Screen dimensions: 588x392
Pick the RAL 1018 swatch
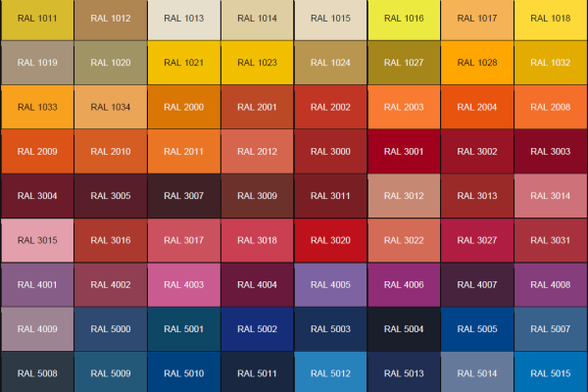(551, 20)
